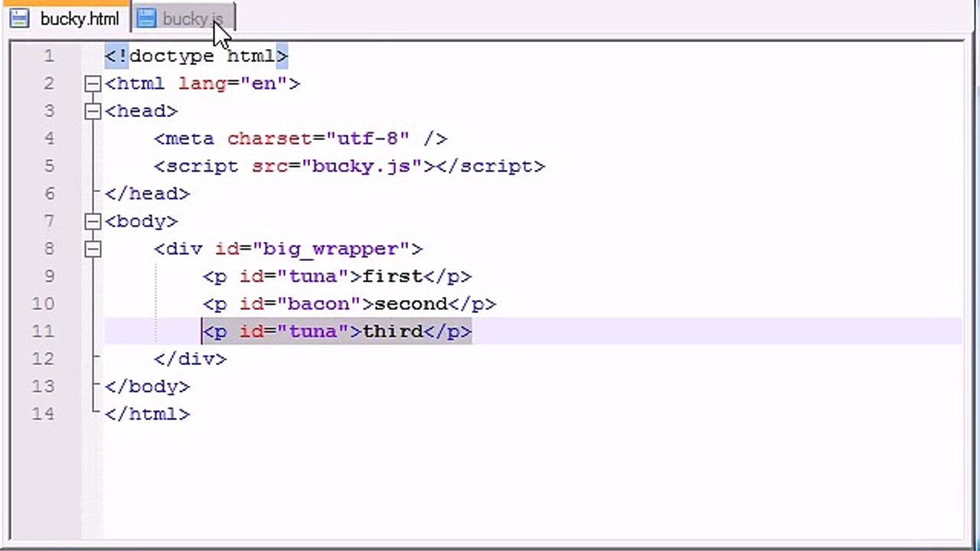Image resolution: width=980 pixels, height=551 pixels.
Task: Collapse the div fold on line 8
Action: pos(93,249)
